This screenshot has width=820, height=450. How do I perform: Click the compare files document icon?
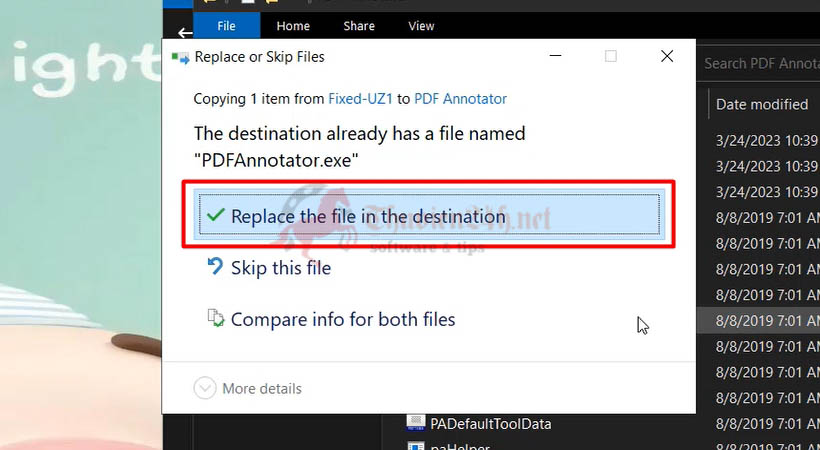pyautogui.click(x=215, y=318)
